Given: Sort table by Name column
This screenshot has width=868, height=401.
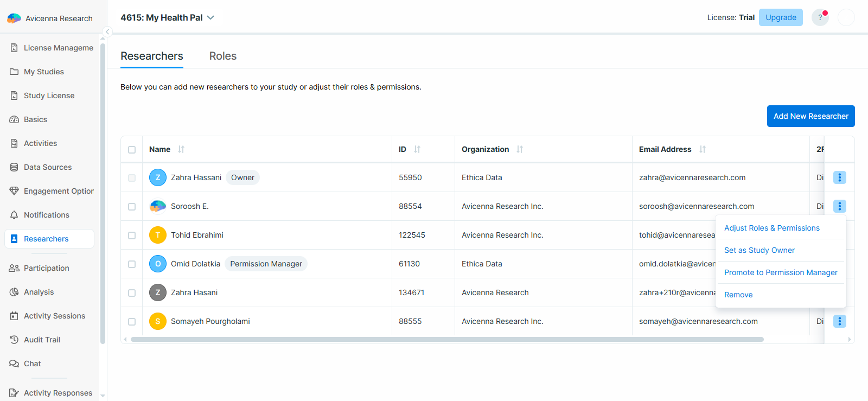Looking at the screenshot, I should tap(181, 149).
